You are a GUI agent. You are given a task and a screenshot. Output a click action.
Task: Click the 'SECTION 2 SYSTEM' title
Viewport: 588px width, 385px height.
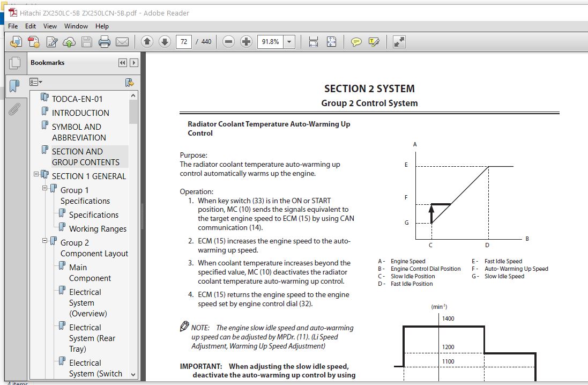click(369, 88)
